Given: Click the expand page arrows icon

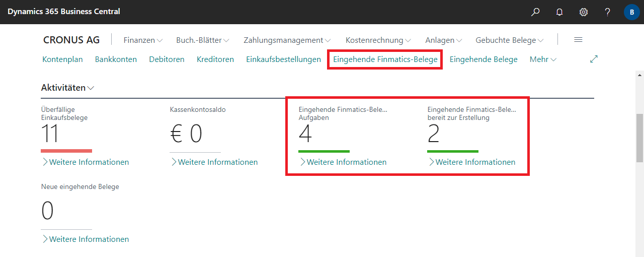Looking at the screenshot, I should click(594, 59).
